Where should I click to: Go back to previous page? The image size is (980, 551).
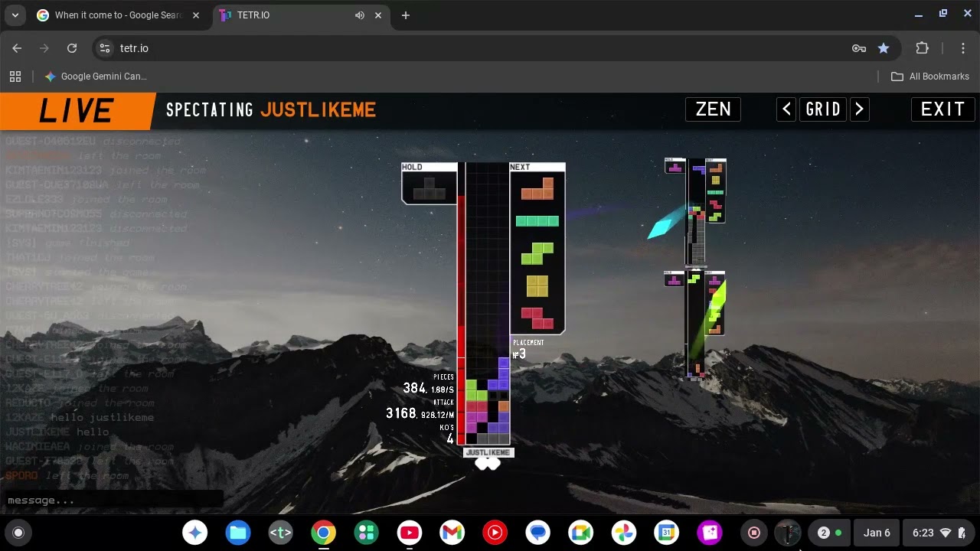17,48
